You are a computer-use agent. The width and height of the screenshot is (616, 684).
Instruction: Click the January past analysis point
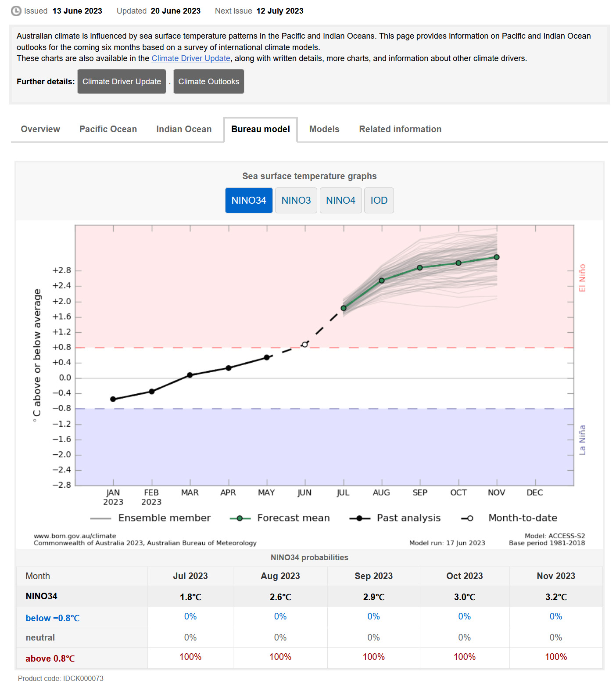point(113,399)
